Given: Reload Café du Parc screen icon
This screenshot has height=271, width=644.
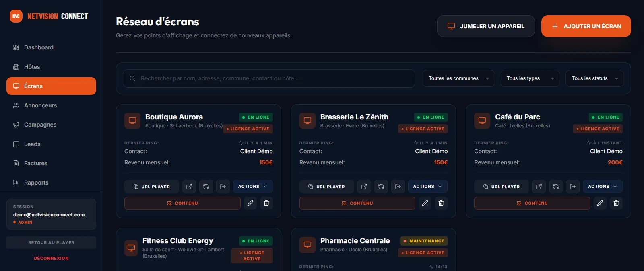Looking at the screenshot, I should pyautogui.click(x=556, y=187).
